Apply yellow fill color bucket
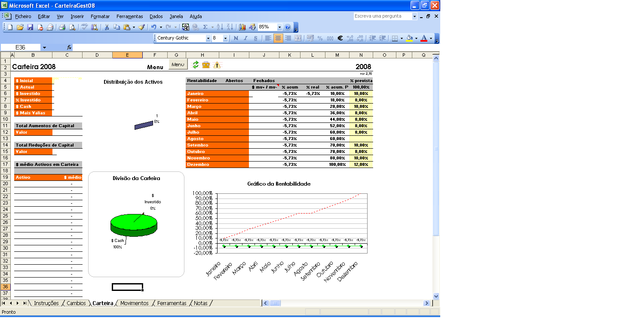Screen dimensions: 644x330 [x=409, y=38]
